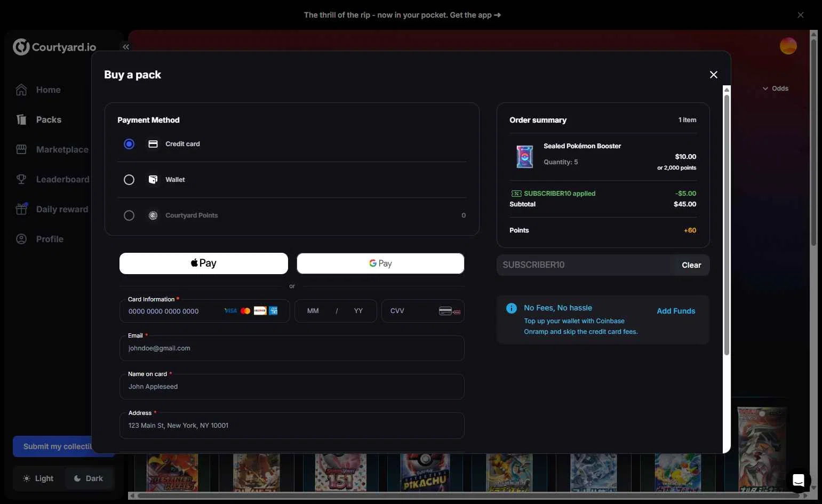Click the CVV card hint icon
822x504 pixels.
(450, 311)
